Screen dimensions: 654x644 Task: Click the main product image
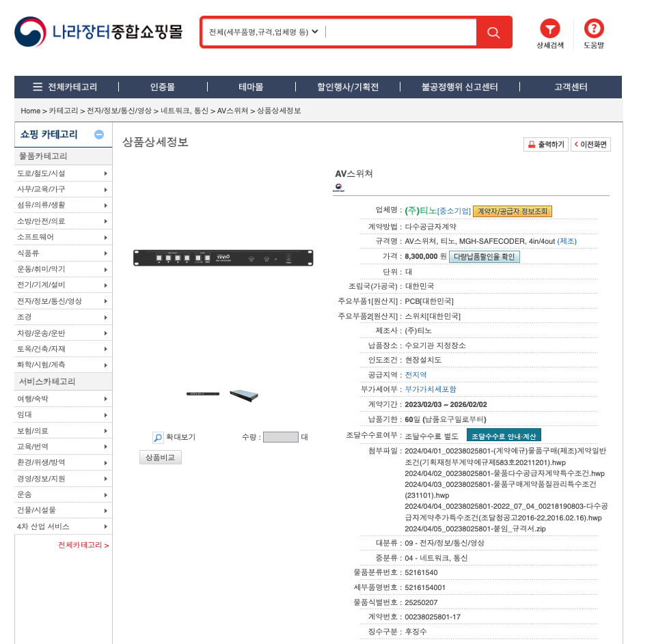pyautogui.click(x=223, y=257)
